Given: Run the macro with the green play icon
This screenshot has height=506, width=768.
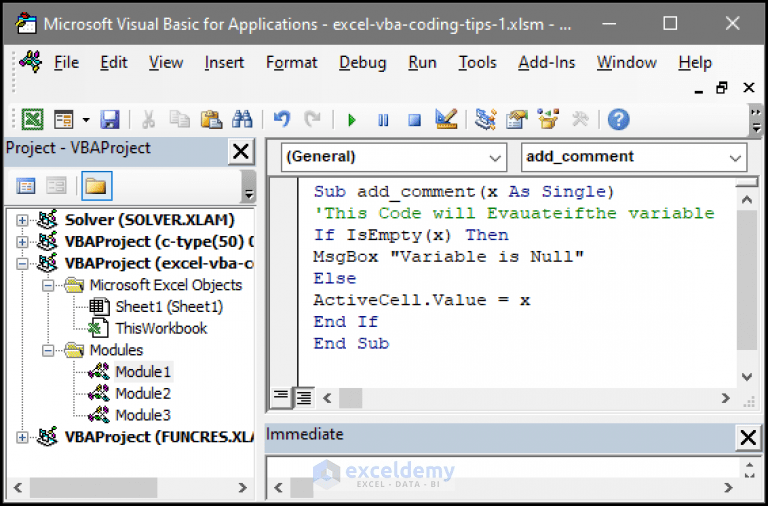Looking at the screenshot, I should tap(352, 120).
